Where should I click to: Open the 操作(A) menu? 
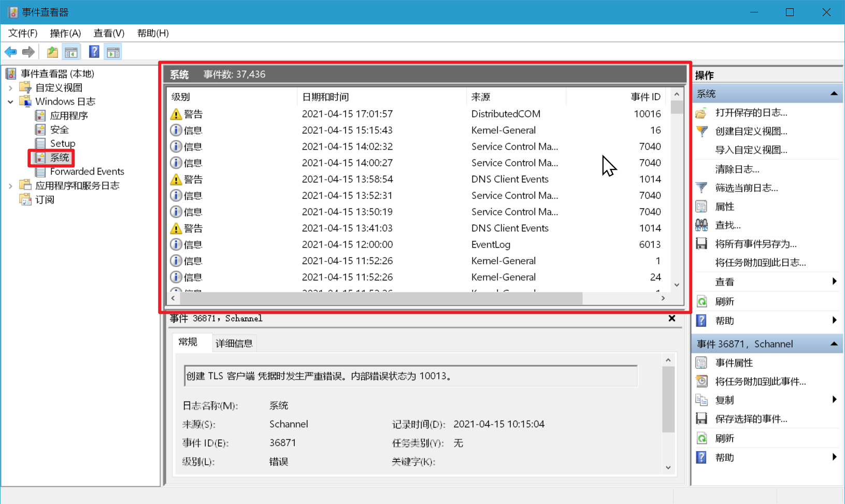pyautogui.click(x=65, y=33)
